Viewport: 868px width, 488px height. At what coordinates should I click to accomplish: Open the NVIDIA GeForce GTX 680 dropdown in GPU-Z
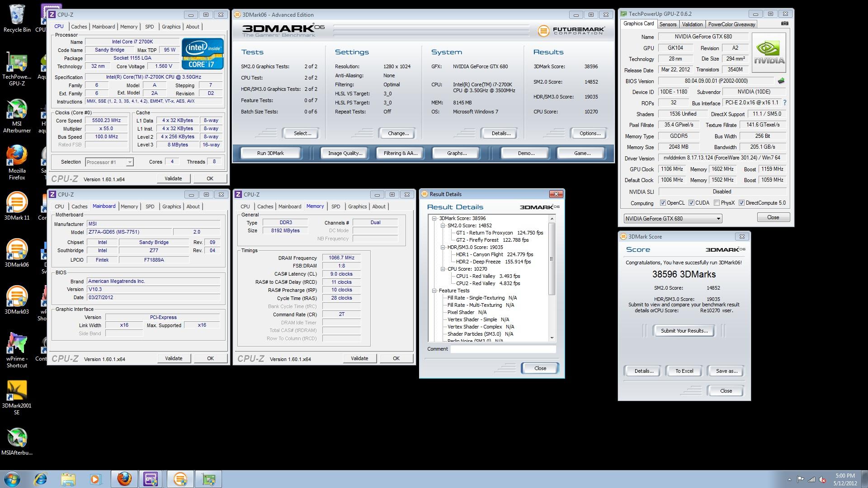point(673,219)
